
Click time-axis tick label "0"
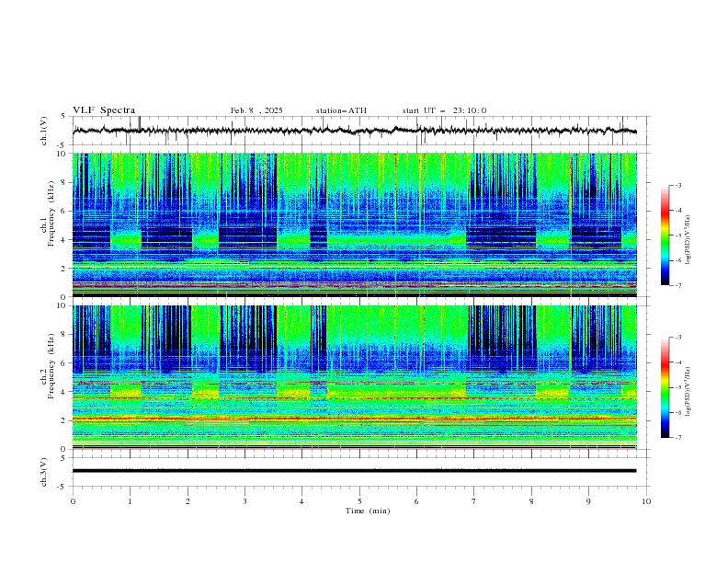pos(73,501)
